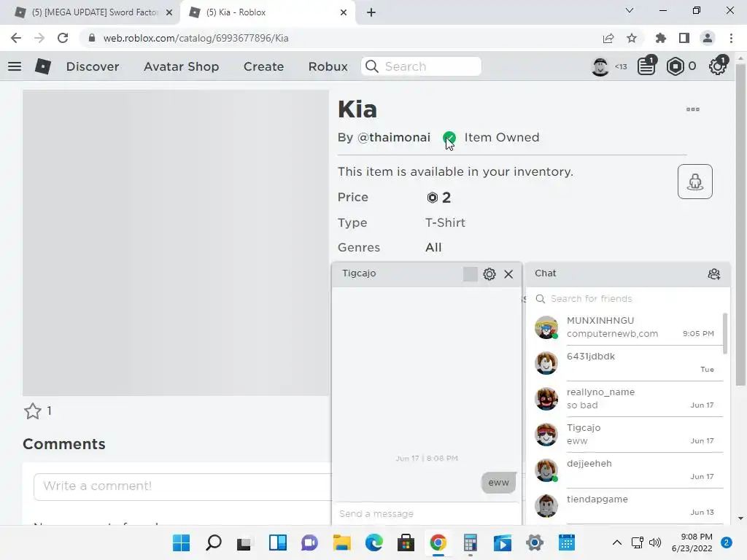The height and width of the screenshot is (560, 747).
Task: Click the try-on avatar button
Action: tap(695, 182)
